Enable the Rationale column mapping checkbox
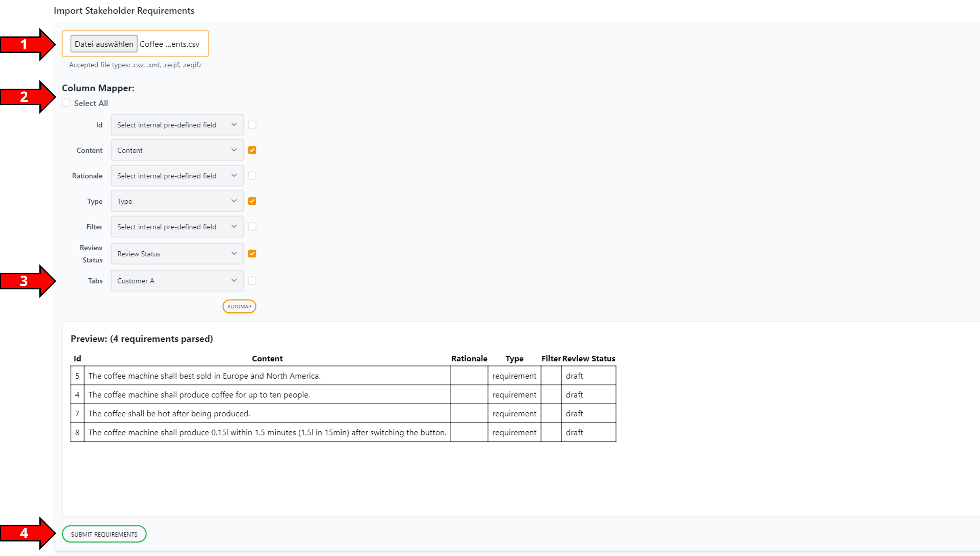This screenshot has width=980, height=556. tap(252, 176)
